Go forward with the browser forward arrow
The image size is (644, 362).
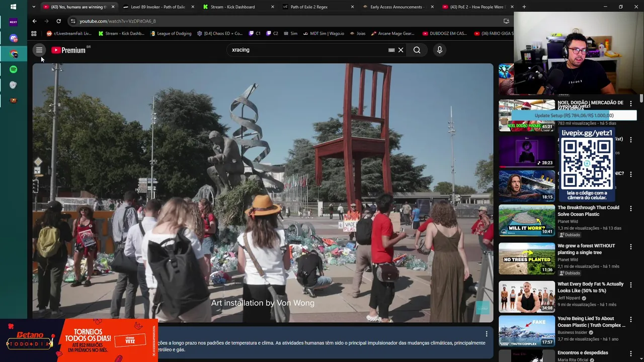pyautogui.click(x=46, y=21)
